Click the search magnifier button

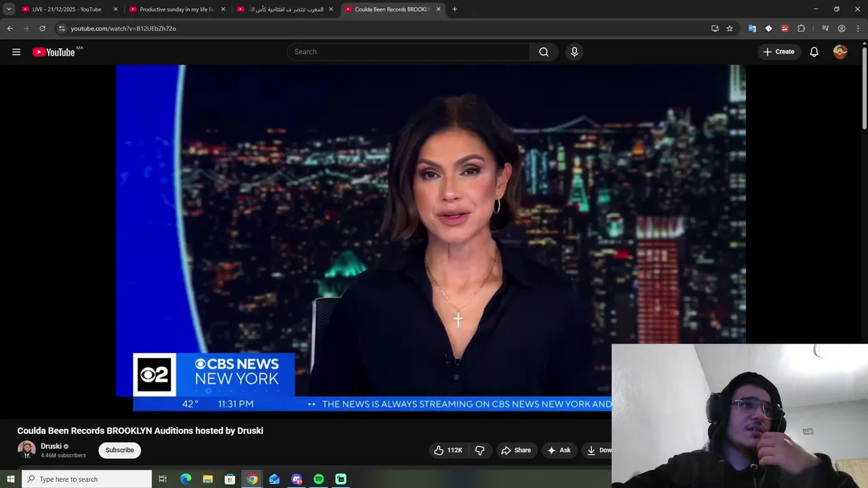point(544,52)
